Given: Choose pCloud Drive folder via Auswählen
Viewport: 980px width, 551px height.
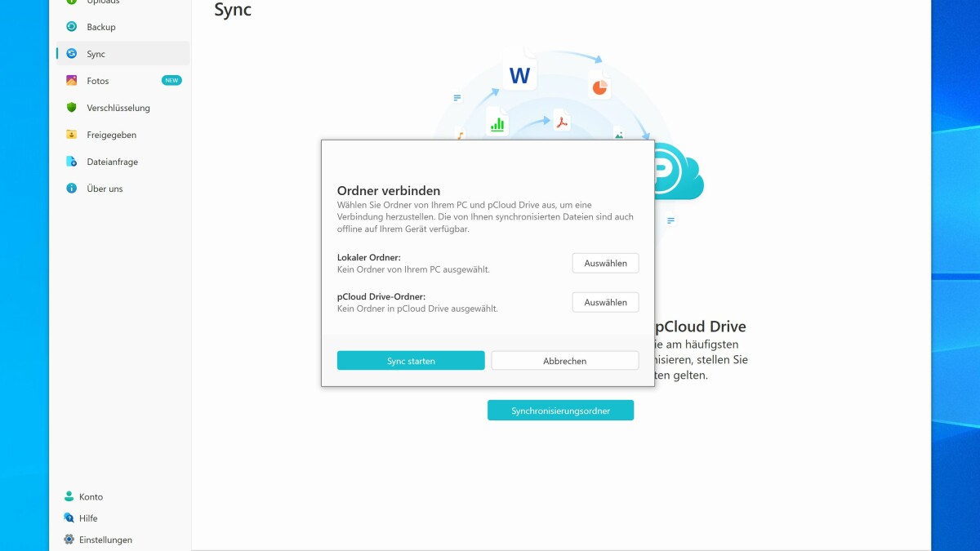Looking at the screenshot, I should (x=605, y=302).
